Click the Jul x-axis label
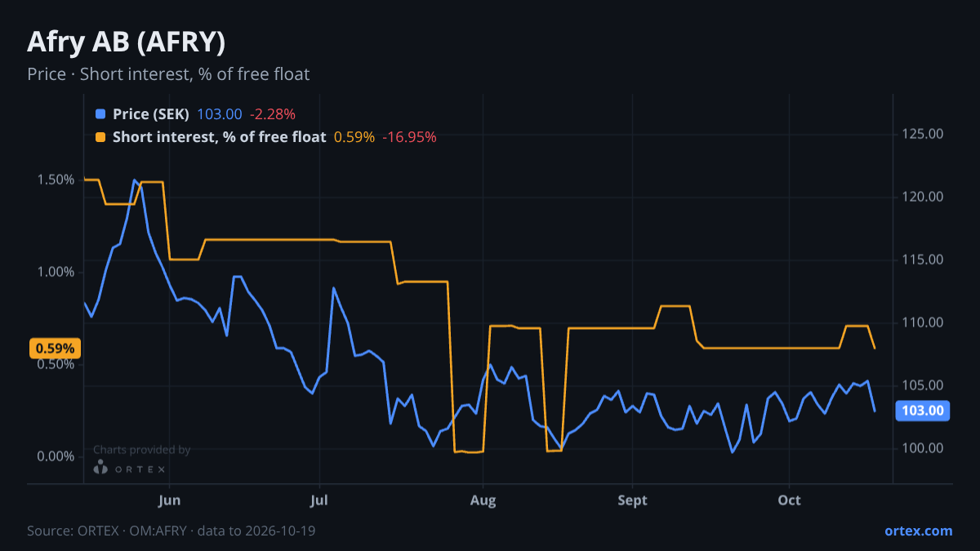Image resolution: width=980 pixels, height=551 pixels. pyautogui.click(x=319, y=500)
